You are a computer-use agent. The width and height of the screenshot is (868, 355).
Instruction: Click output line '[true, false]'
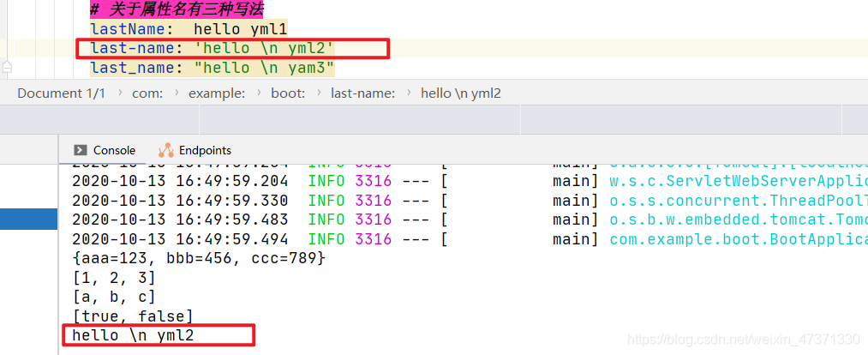[133, 316]
